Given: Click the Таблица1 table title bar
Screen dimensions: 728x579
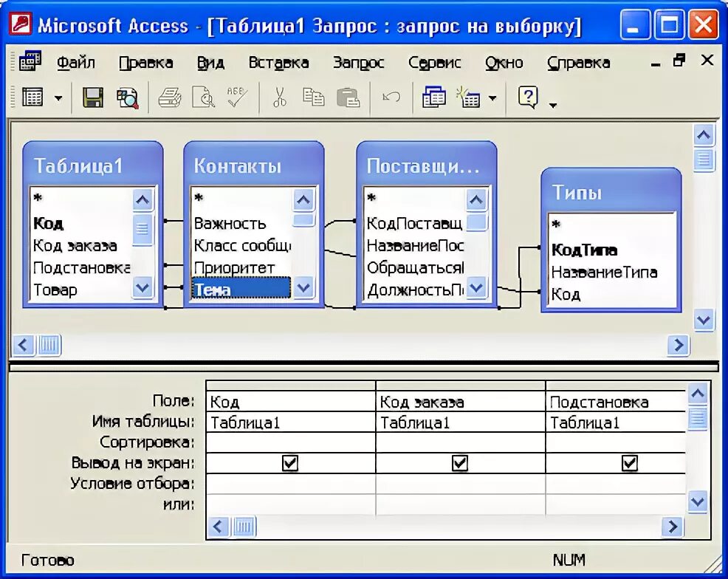Looking at the screenshot, I should tap(93, 165).
